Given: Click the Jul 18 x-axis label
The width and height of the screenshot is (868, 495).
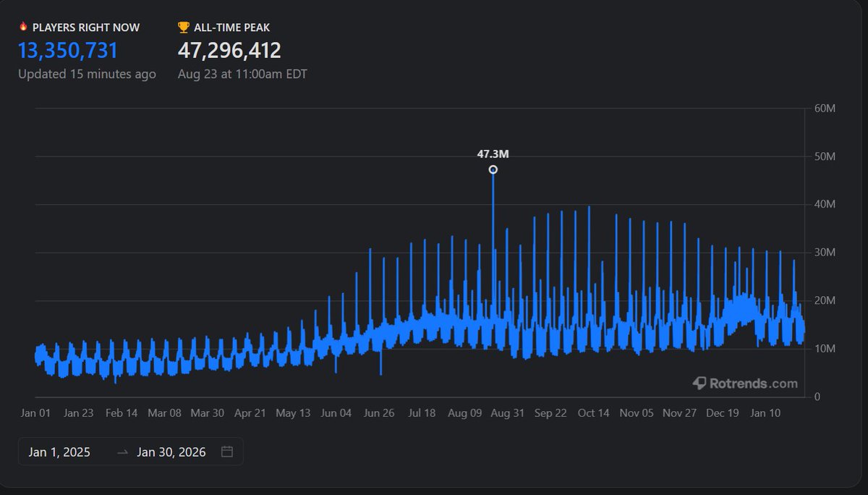Looking at the screenshot, I should 422,413.
